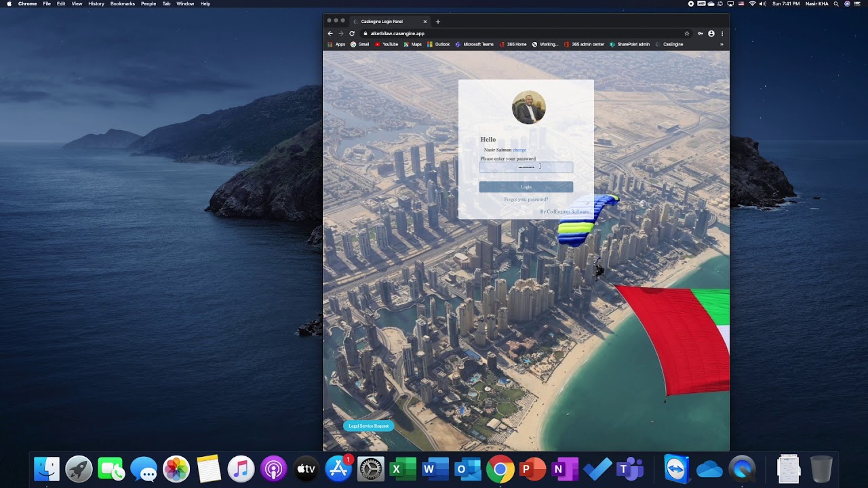Select the CasEngine Login Panel tab
The image size is (868, 488).
(x=390, y=21)
